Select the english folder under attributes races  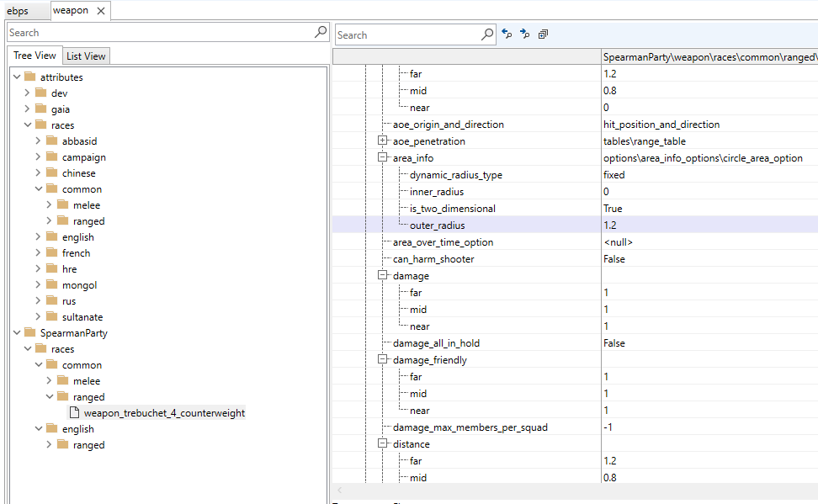[x=78, y=237]
